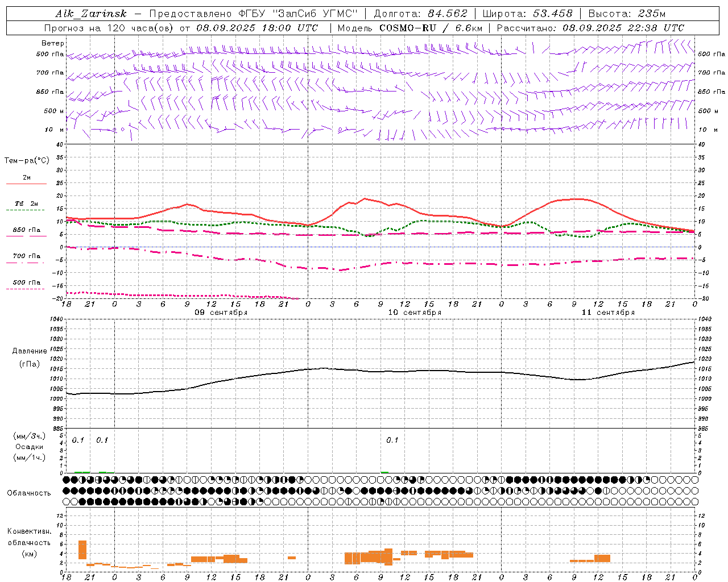Click the Тем-ра(°C) panel label
The image size is (728, 582).
27,161
